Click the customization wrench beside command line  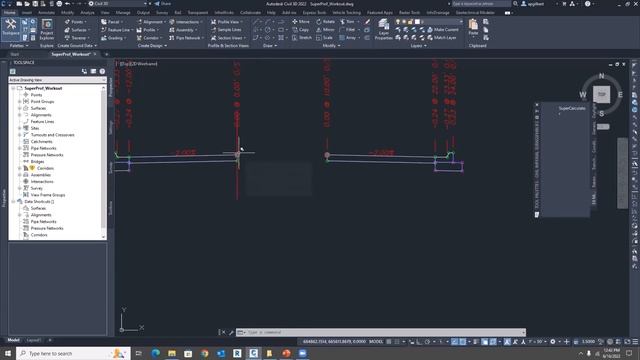pos(231,332)
